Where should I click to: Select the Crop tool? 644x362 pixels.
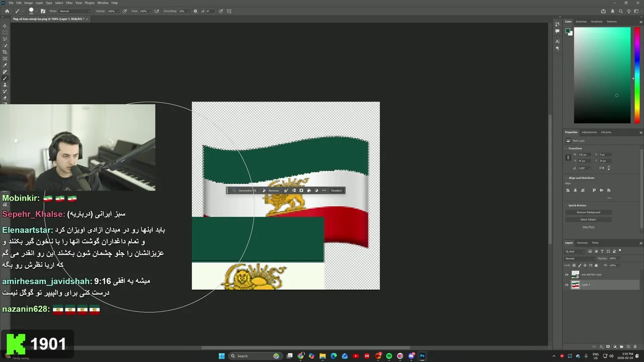pos(5,52)
